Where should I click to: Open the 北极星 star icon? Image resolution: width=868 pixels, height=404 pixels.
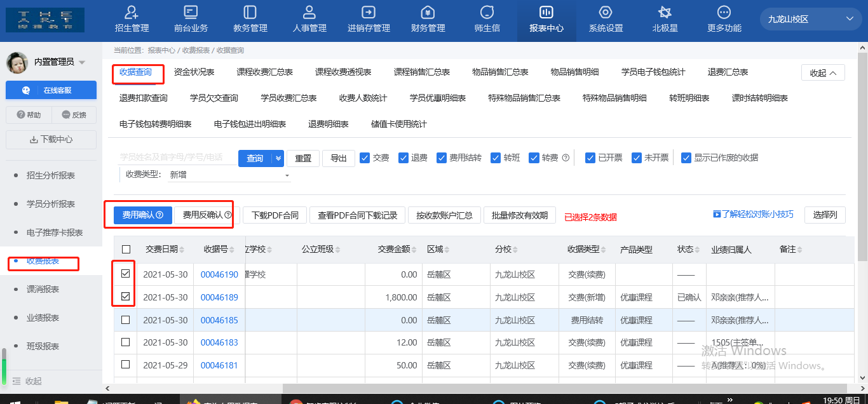pos(665,12)
